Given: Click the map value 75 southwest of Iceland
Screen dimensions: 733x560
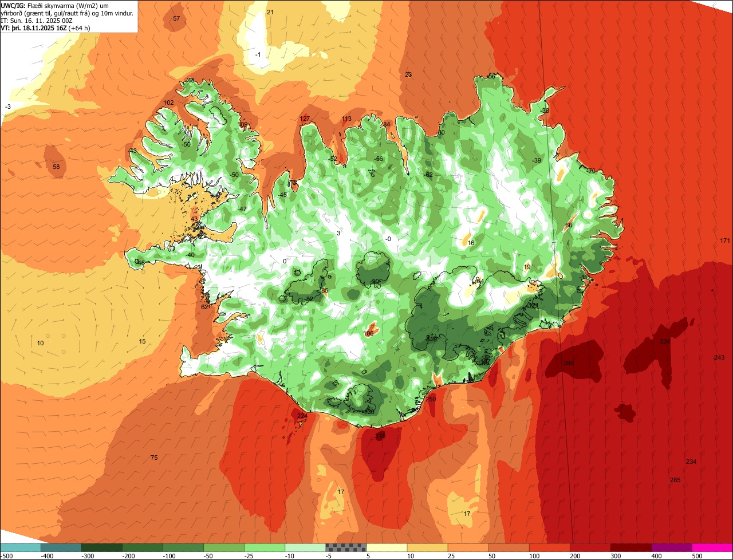Looking at the screenshot, I should tap(153, 458).
